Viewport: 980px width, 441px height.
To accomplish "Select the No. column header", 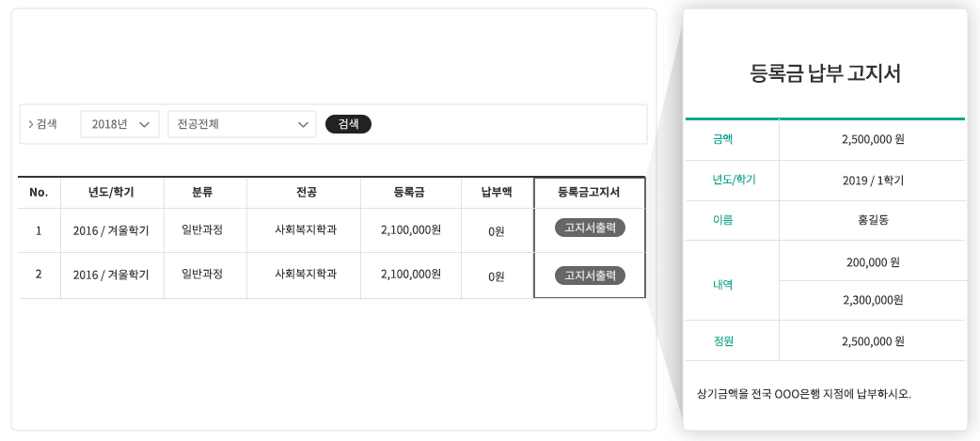I will [x=39, y=193].
